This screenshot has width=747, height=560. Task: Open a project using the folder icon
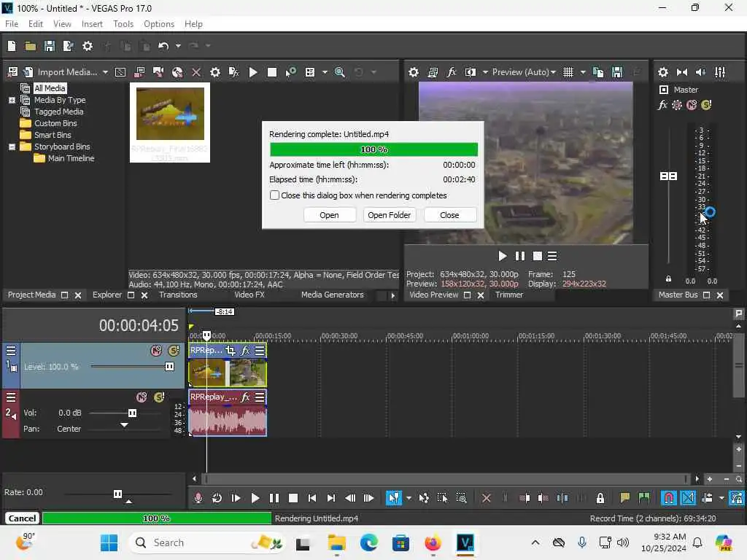[31, 46]
